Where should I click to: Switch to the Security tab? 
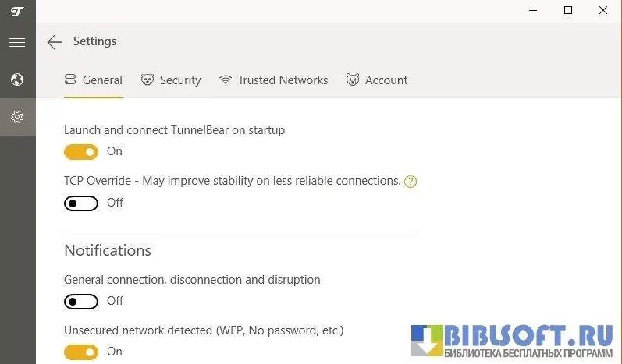pos(180,80)
